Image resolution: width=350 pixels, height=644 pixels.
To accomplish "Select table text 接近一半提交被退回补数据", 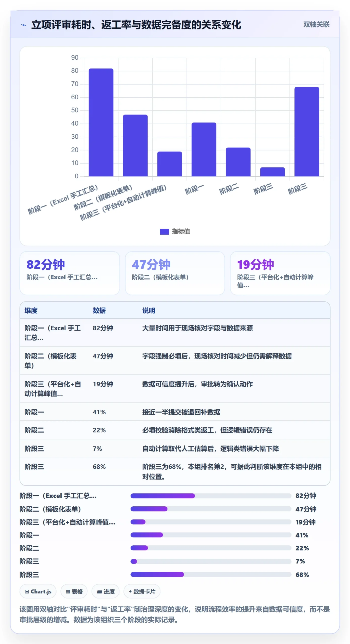I will 181,412.
